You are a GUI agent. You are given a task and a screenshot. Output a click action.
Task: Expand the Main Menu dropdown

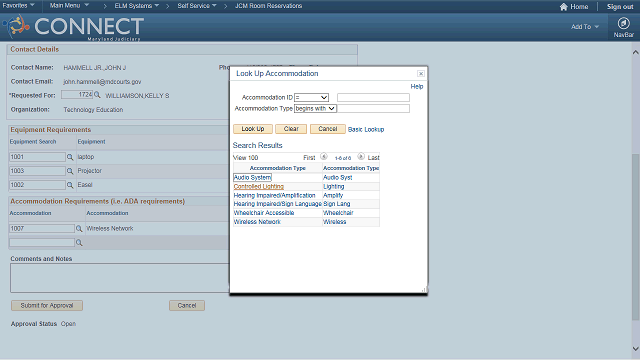click(x=69, y=6)
